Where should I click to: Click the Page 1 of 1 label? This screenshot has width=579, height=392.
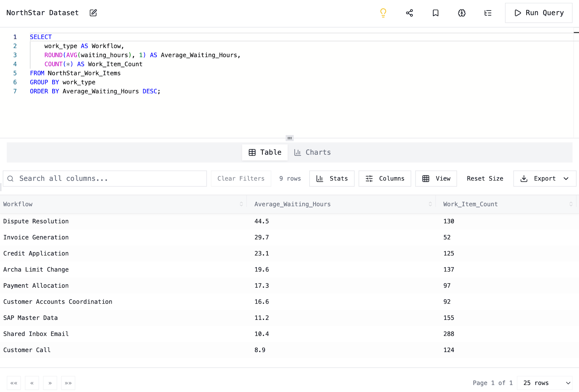coord(492,383)
